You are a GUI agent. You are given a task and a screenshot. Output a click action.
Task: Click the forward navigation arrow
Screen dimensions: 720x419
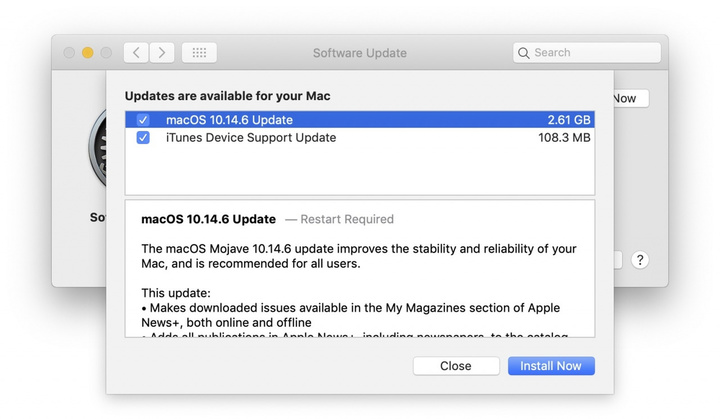point(162,52)
